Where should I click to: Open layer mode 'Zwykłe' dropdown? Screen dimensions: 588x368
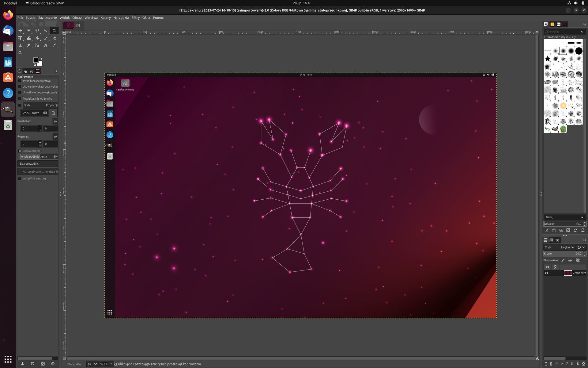567,247
